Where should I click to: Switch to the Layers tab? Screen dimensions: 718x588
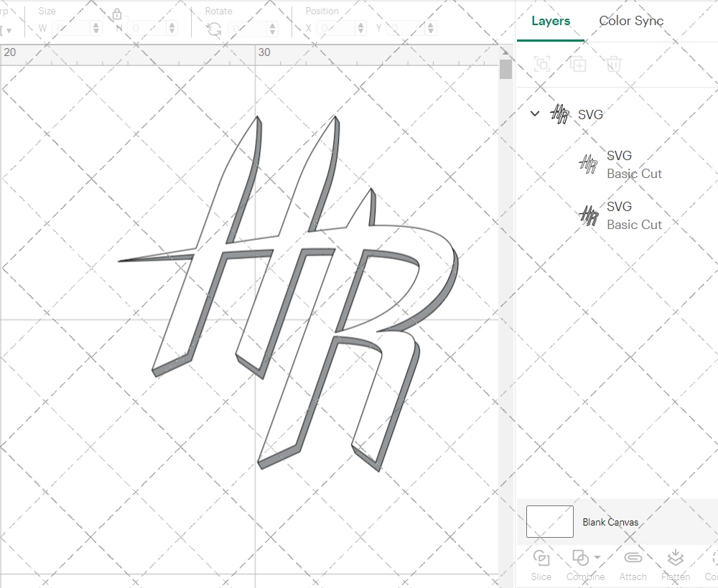[x=551, y=21]
